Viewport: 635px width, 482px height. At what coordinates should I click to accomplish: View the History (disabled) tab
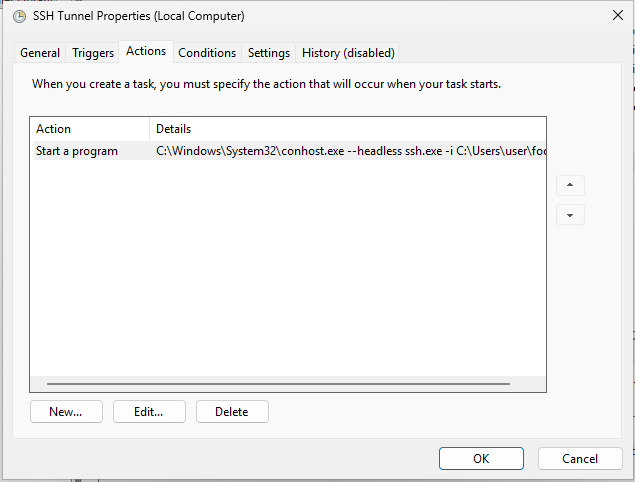pyautogui.click(x=348, y=53)
